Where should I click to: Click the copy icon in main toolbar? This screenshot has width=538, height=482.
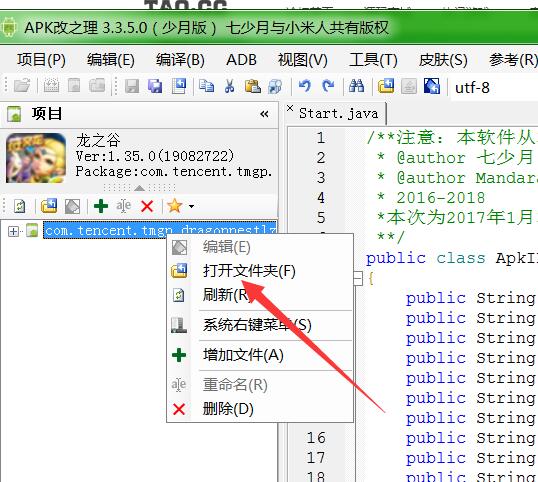207,86
